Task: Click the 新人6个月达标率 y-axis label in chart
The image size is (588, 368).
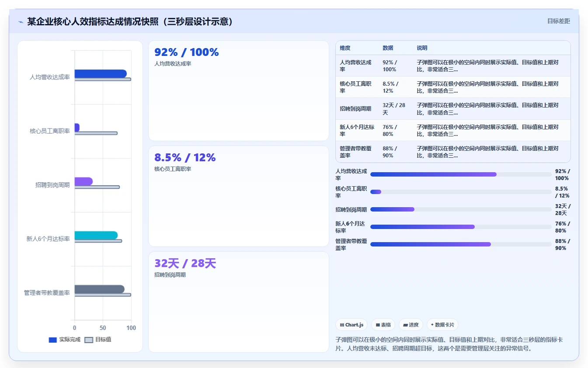Action: 48,239
